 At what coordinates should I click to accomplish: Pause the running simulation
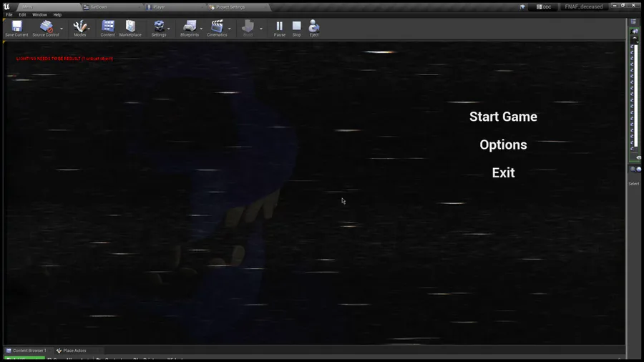point(279,29)
